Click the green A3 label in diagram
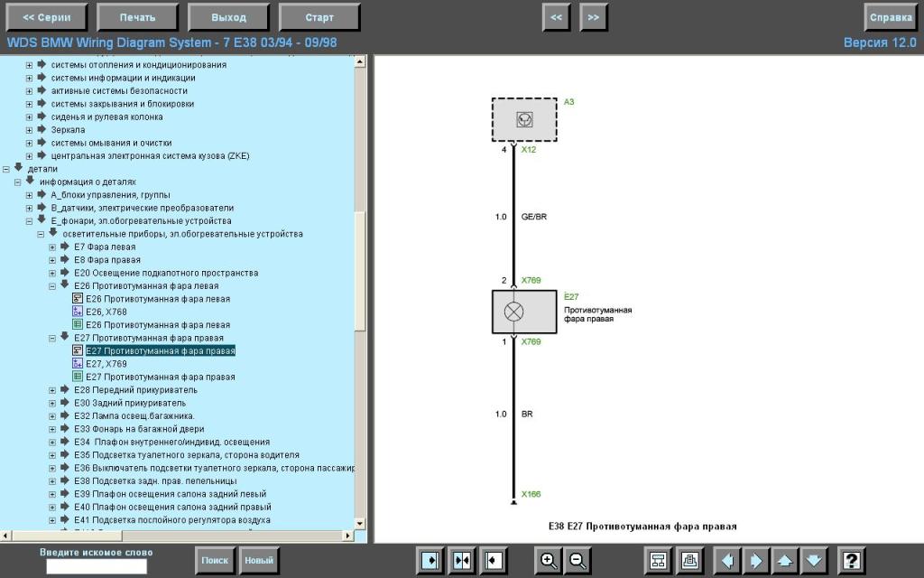924x578 pixels. 568,102
